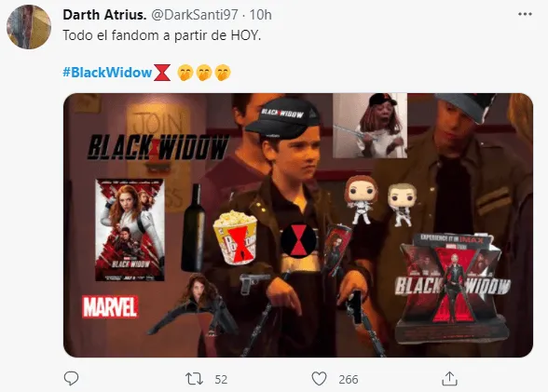Click the IMAX Black Widow standee

[453, 288]
